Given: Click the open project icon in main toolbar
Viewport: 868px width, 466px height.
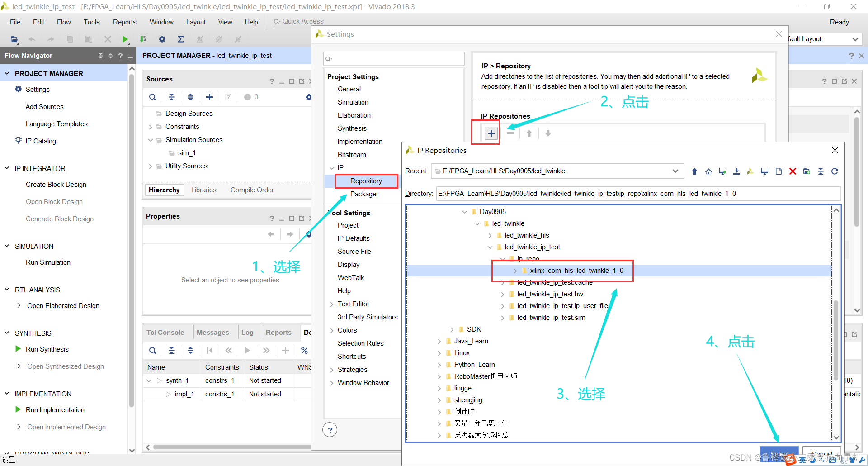Looking at the screenshot, I should (x=14, y=39).
